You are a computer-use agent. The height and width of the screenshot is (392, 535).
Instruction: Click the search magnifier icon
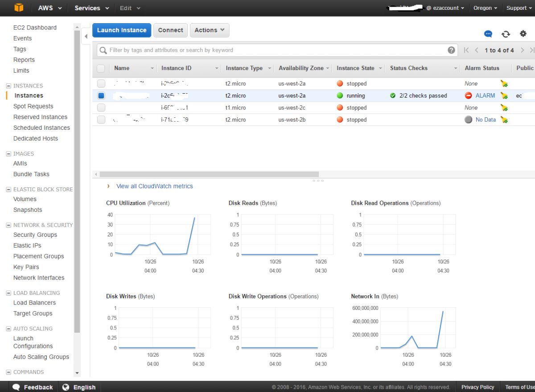[x=103, y=50]
